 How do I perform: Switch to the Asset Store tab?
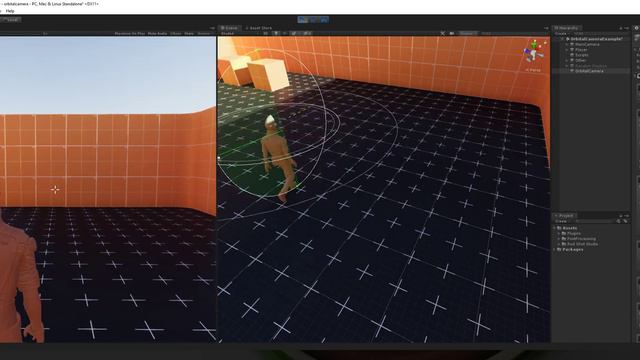pyautogui.click(x=259, y=28)
